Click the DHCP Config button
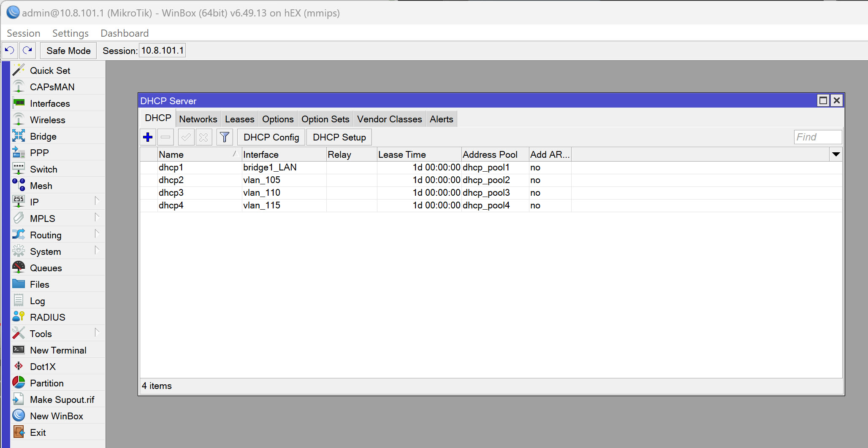Viewport: 868px width, 448px height. [271, 137]
